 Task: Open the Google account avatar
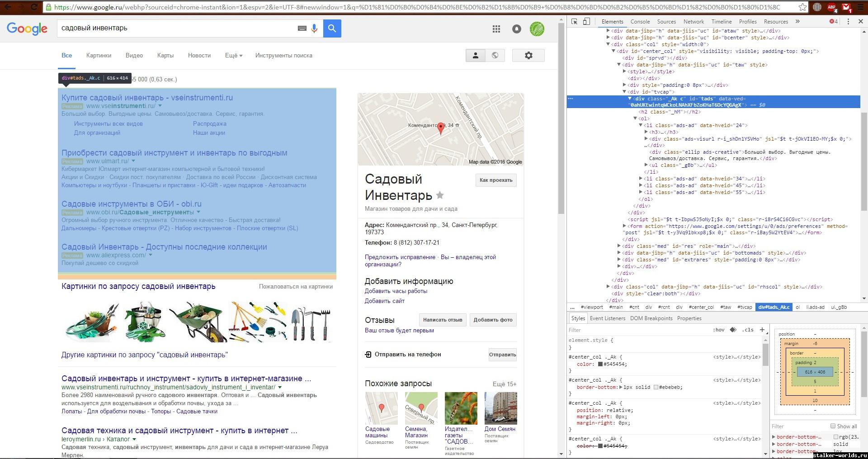click(x=537, y=29)
